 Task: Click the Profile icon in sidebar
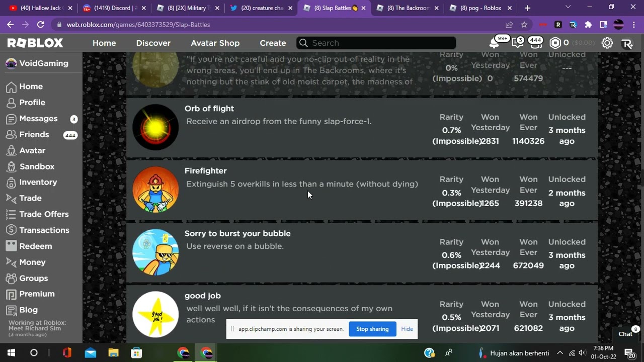(12, 103)
